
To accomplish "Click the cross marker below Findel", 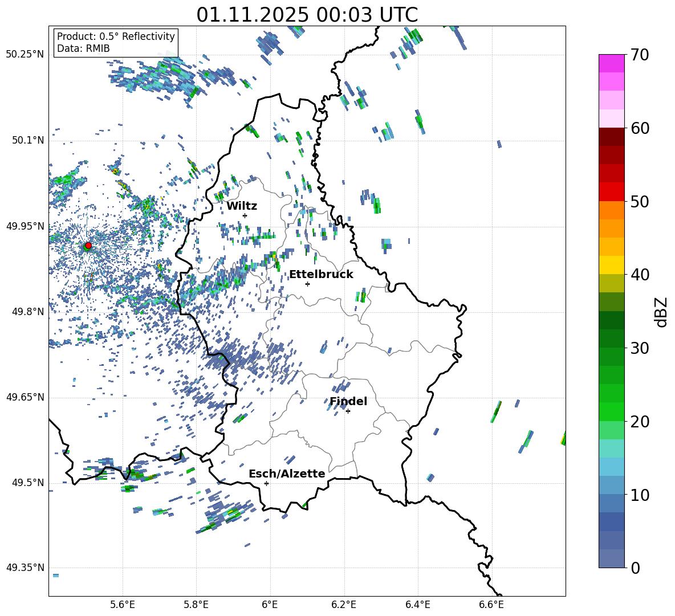I will pyautogui.click(x=348, y=411).
